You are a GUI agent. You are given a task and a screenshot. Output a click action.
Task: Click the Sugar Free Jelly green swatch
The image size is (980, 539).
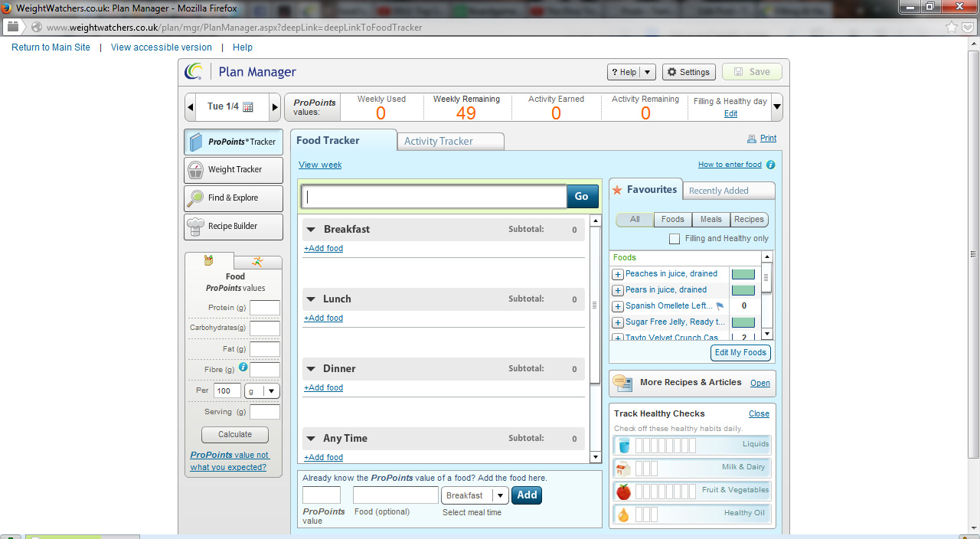click(x=743, y=322)
